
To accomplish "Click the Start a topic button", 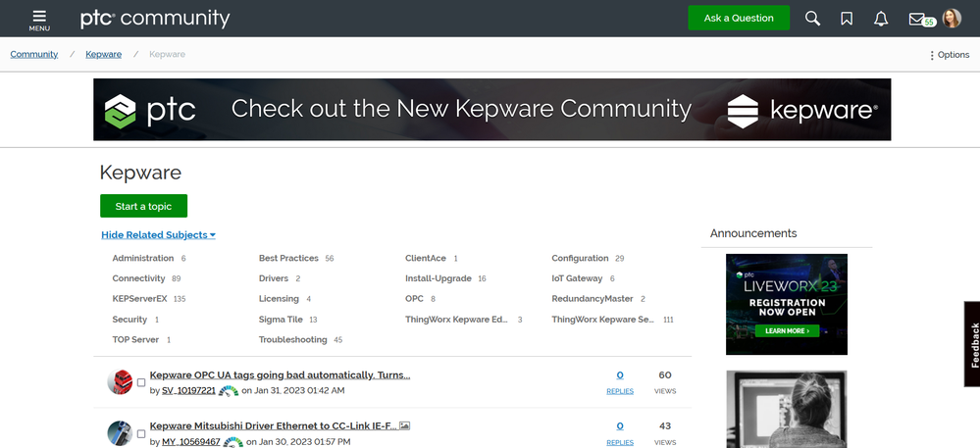I will (x=143, y=206).
